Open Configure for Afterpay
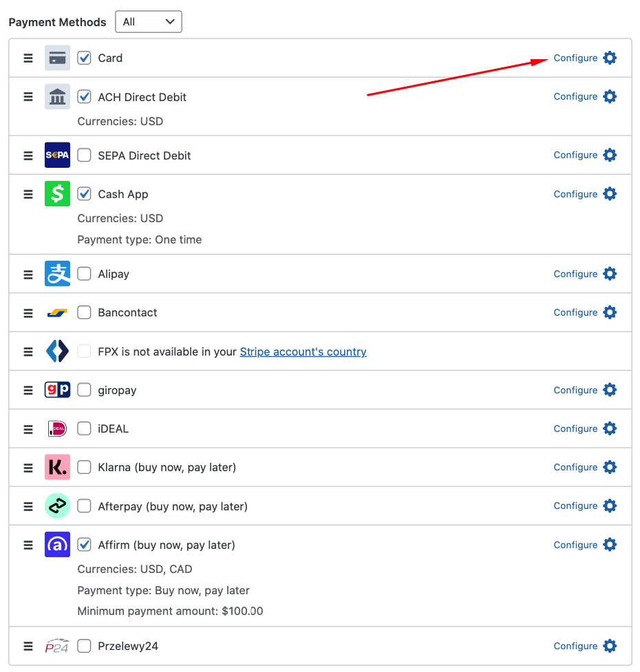640x672 pixels. (x=575, y=506)
